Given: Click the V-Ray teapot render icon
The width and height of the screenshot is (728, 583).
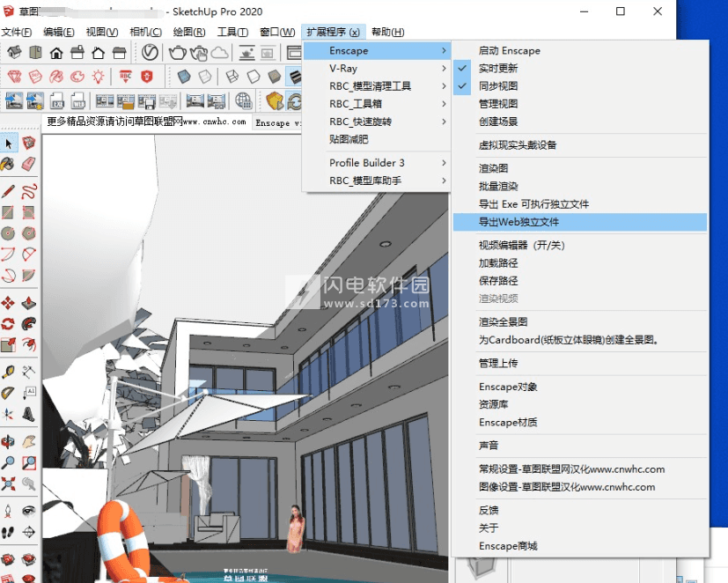Looking at the screenshot, I should 177,53.
